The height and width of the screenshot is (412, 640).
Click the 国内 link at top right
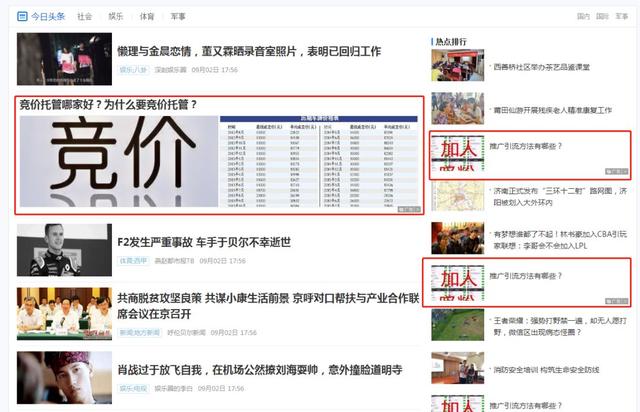point(583,16)
